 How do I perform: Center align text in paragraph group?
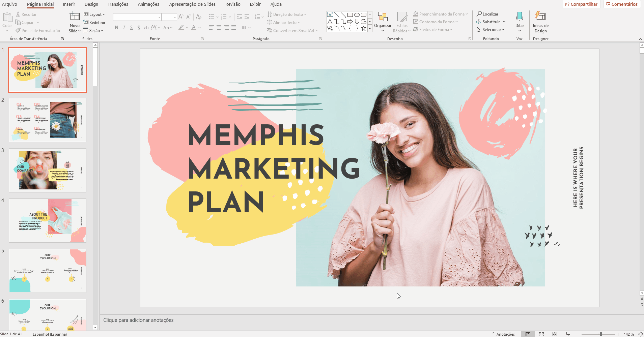[219, 28]
